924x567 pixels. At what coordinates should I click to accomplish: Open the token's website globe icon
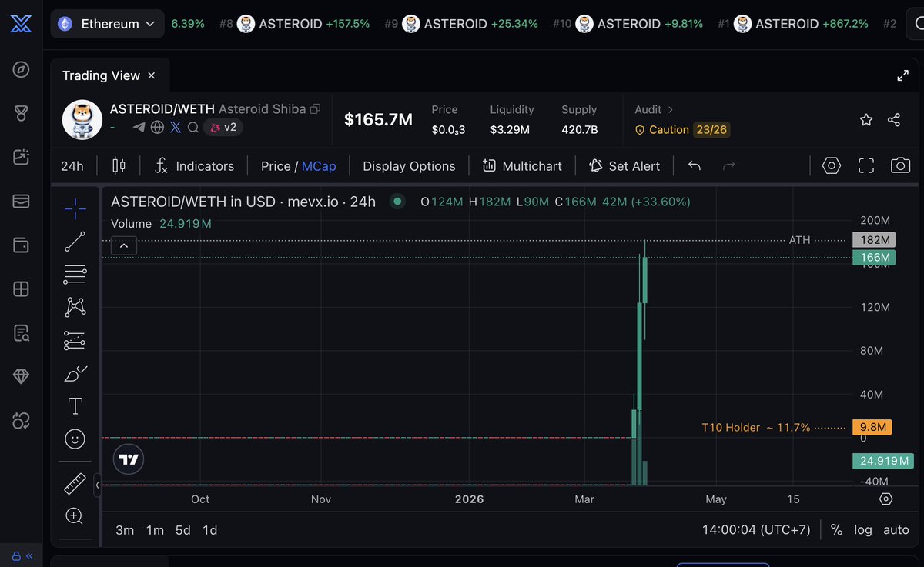(x=157, y=127)
